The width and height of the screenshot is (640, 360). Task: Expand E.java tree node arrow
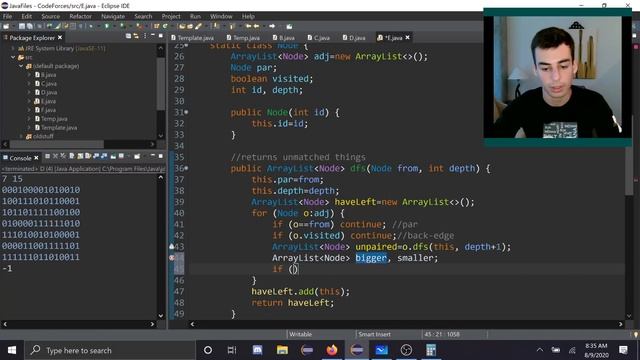[29, 101]
